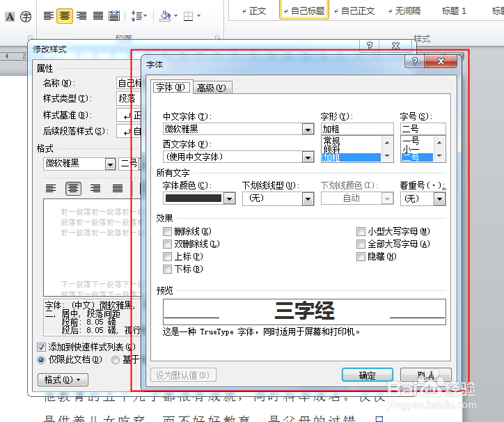This screenshot has width=504, height=422.
Task: Click 确定 button in Font dialog
Action: [368, 375]
